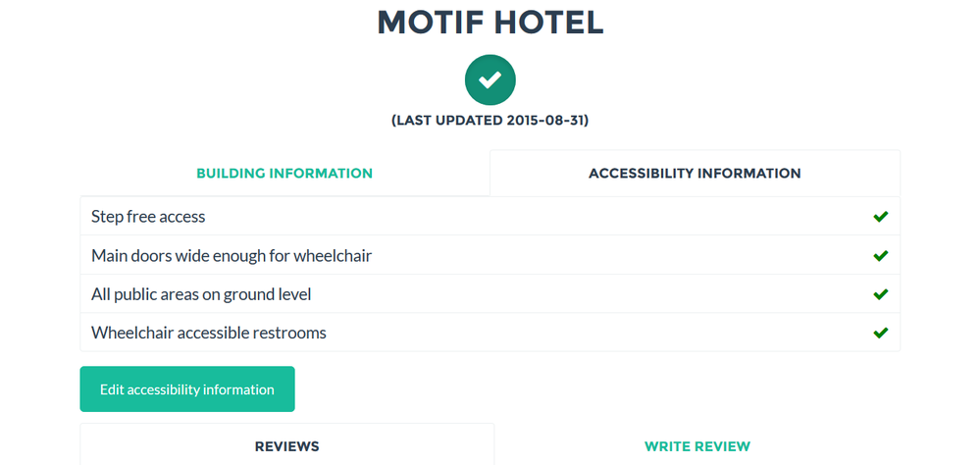The image size is (980, 465).
Task: Click the Last Updated 2015-08-31 text
Action: (490, 122)
